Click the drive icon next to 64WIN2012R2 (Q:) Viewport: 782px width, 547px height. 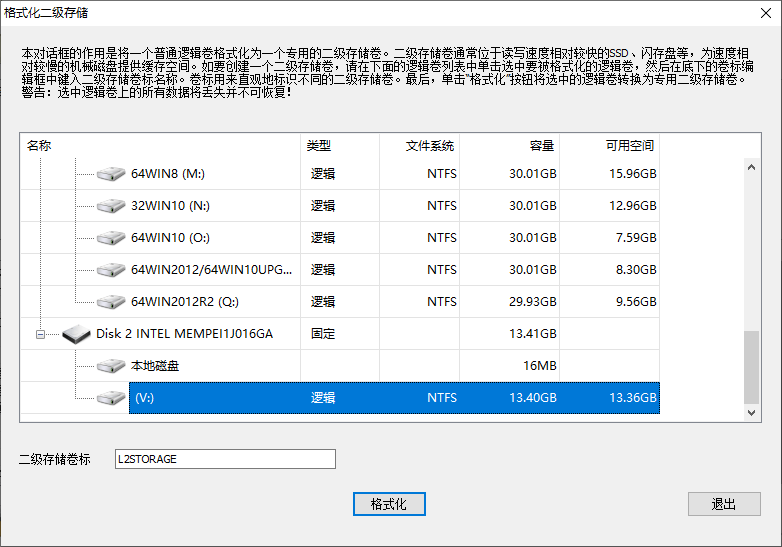point(111,302)
